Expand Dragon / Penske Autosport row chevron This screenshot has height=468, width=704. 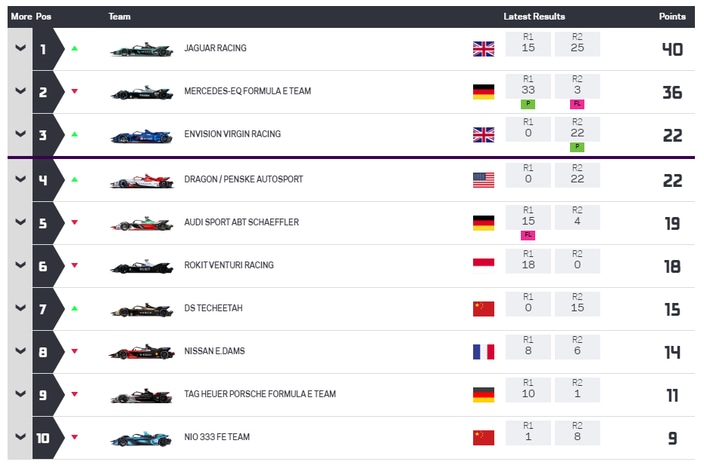click(x=20, y=179)
